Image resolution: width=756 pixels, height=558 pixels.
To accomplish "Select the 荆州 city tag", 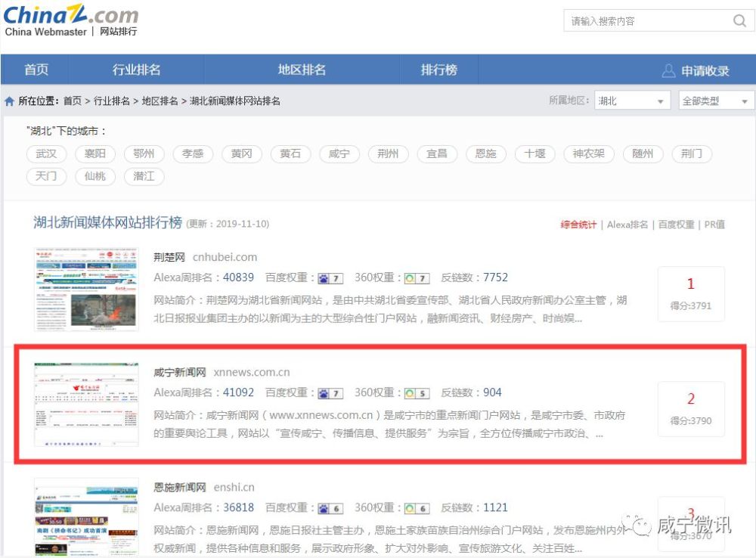I will pyautogui.click(x=388, y=153).
